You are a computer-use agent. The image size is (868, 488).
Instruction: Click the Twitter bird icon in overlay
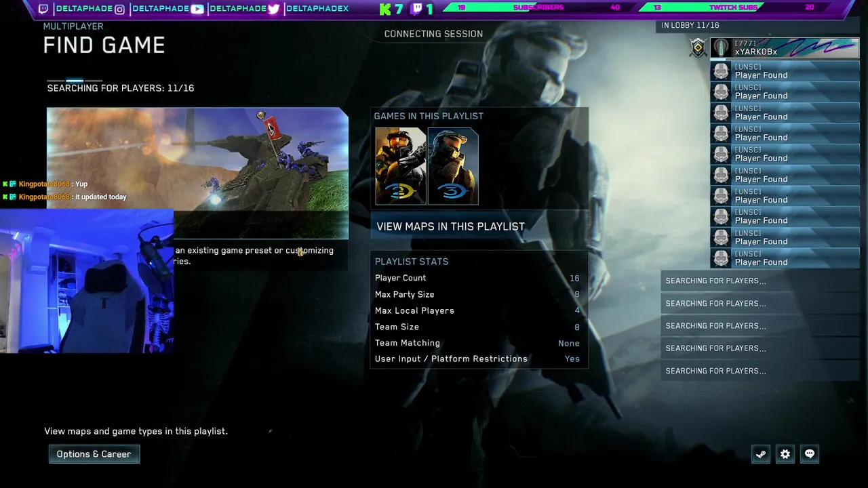(273, 9)
